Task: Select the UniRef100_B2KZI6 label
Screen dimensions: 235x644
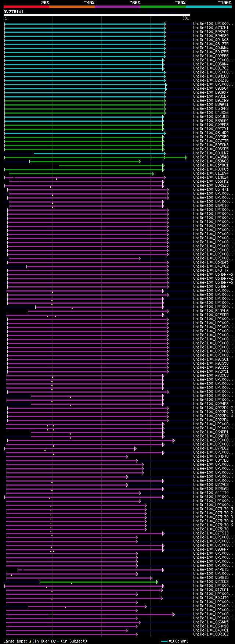Action: 211,80
